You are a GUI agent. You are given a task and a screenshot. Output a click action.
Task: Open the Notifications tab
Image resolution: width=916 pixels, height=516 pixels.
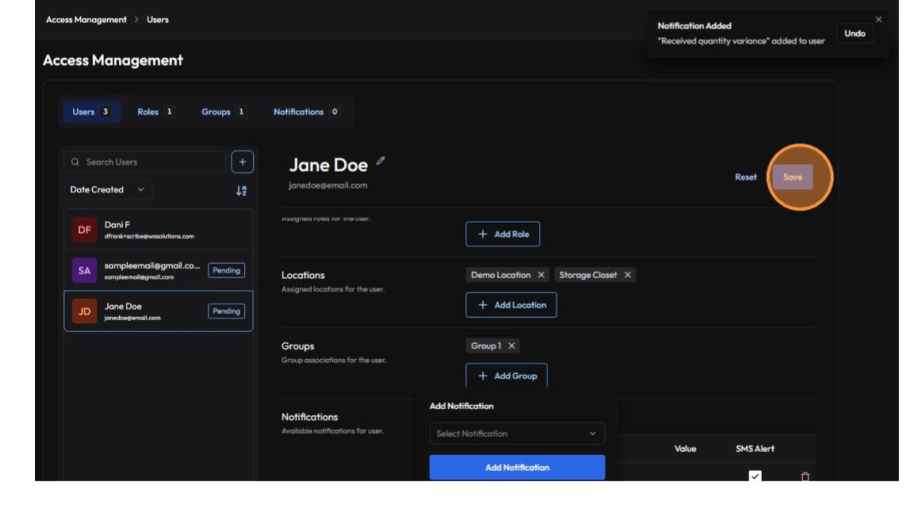[306, 112]
